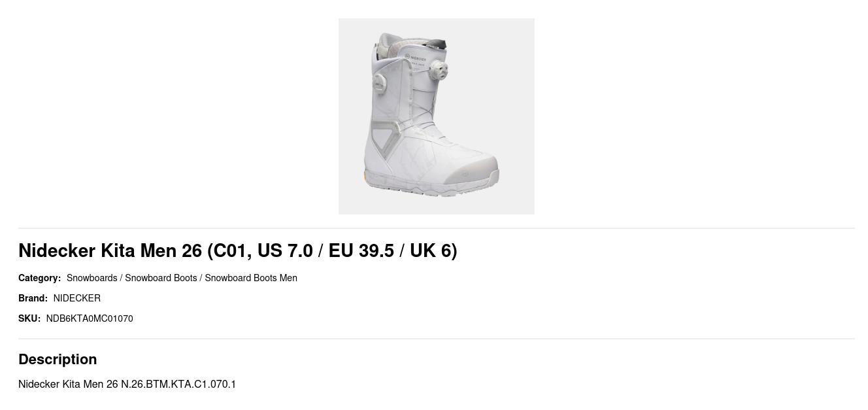Click the description text below Description heading
The height and width of the screenshot is (410, 868).
(x=127, y=384)
